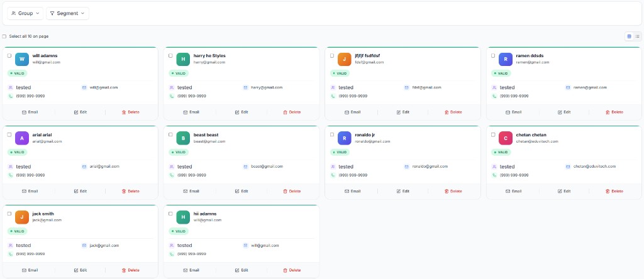Image resolution: width=644 pixels, height=279 pixels.
Task: Edit the jack smith contact
Action: [80, 270]
